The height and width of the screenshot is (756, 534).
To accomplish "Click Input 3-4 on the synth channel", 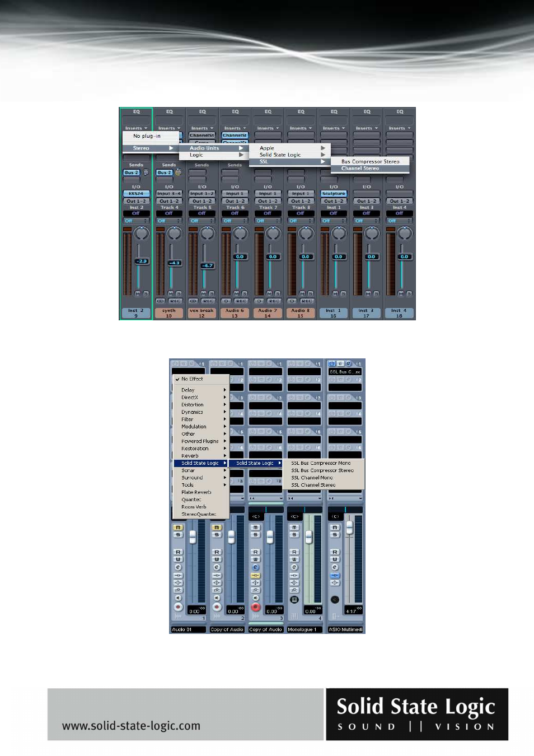I will pyautogui.click(x=169, y=193).
